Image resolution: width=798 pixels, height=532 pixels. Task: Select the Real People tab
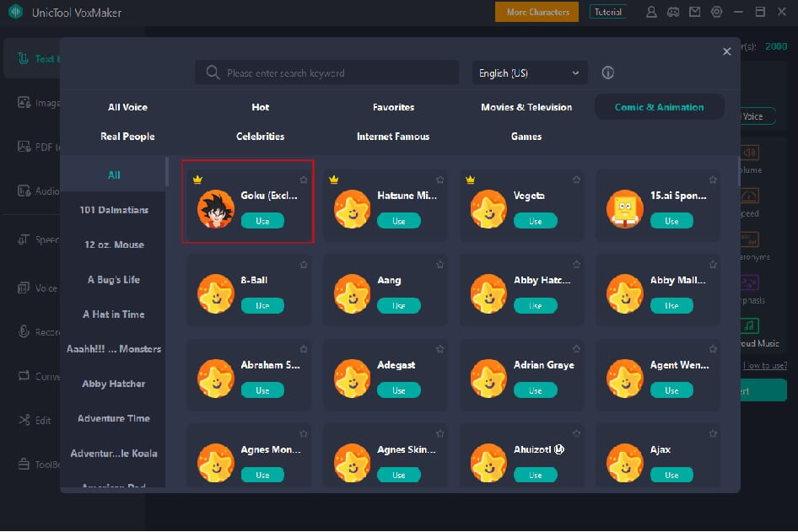pos(127,136)
